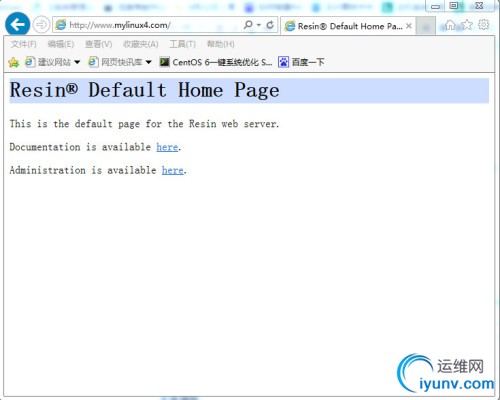
Task: Click the 建议网站 favorites bar item
Action: [48, 62]
